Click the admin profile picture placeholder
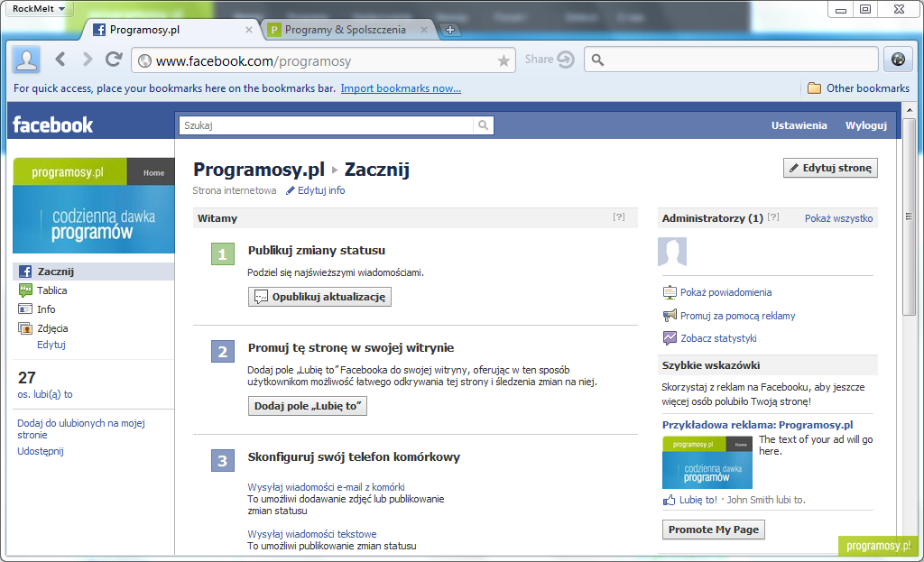 click(x=672, y=252)
